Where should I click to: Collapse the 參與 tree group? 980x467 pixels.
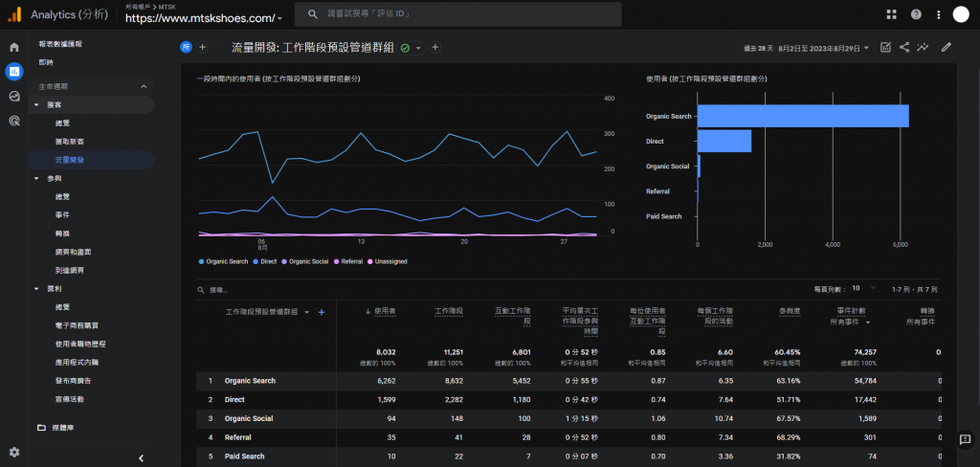tap(37, 178)
